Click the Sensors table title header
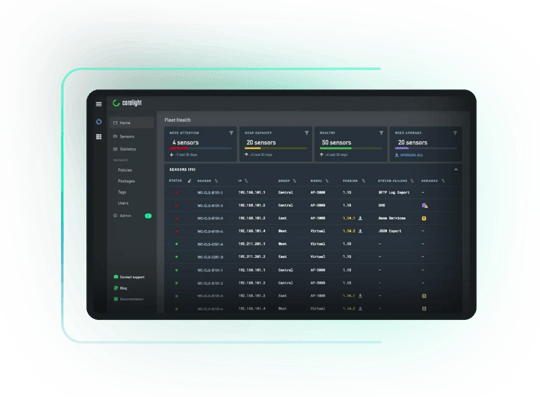540x397 pixels. coord(182,170)
